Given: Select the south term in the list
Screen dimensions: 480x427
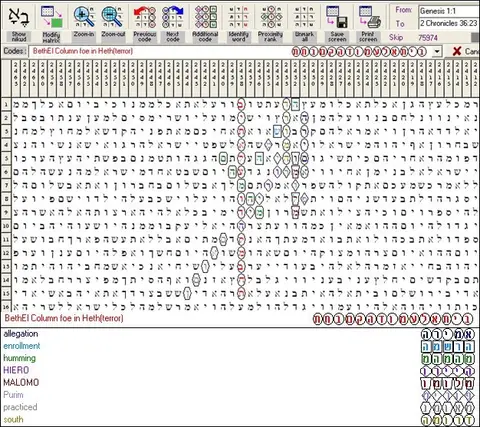Looking at the screenshot, I should pyautogui.click(x=13, y=419).
